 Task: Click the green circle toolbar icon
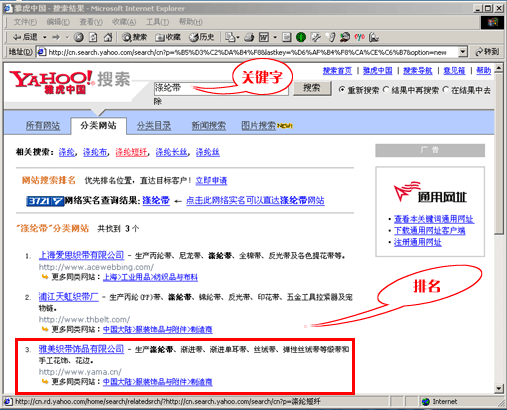[x=301, y=37]
